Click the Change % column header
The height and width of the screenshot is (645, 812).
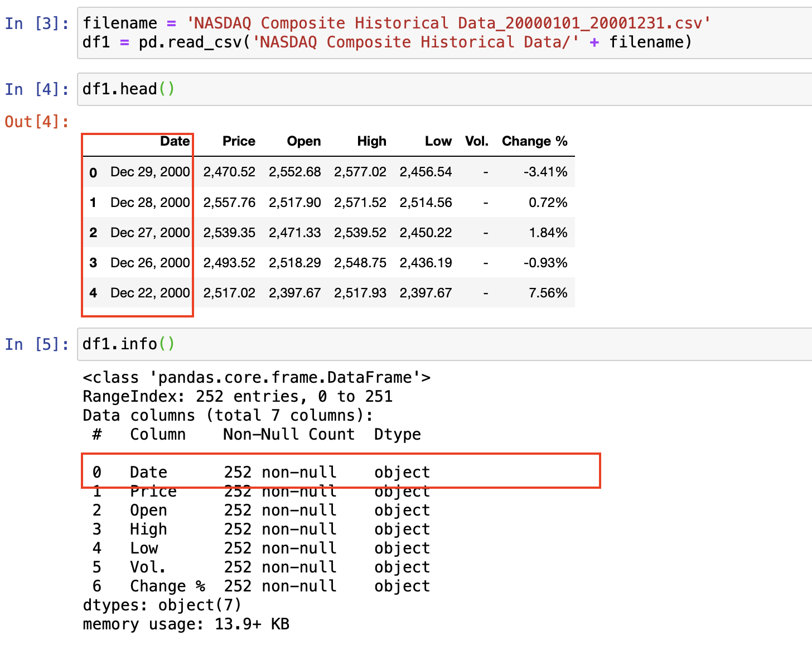click(x=534, y=141)
